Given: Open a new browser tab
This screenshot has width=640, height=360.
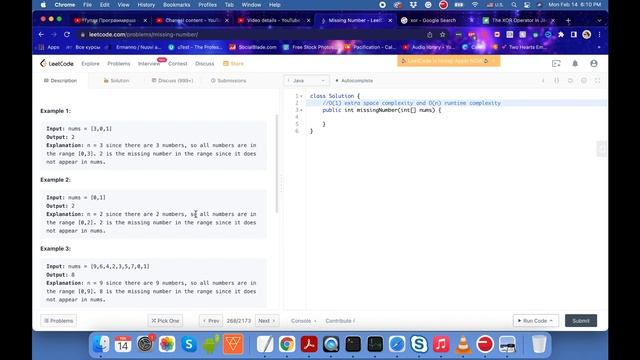Looking at the screenshot, I should tap(568, 20).
